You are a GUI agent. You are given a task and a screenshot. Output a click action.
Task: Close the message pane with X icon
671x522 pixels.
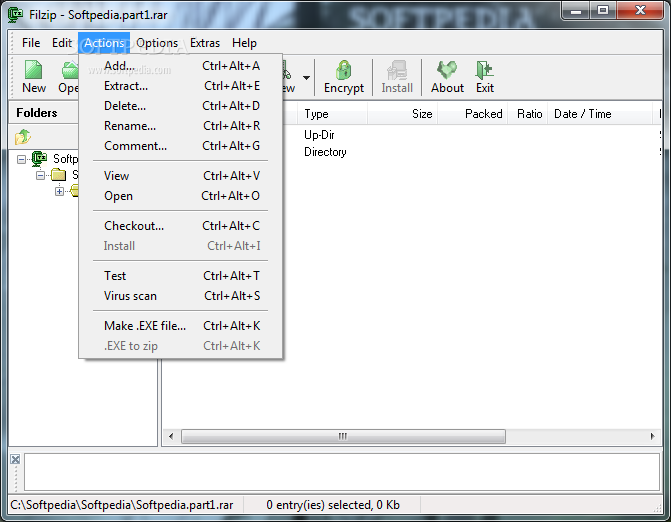[15, 459]
